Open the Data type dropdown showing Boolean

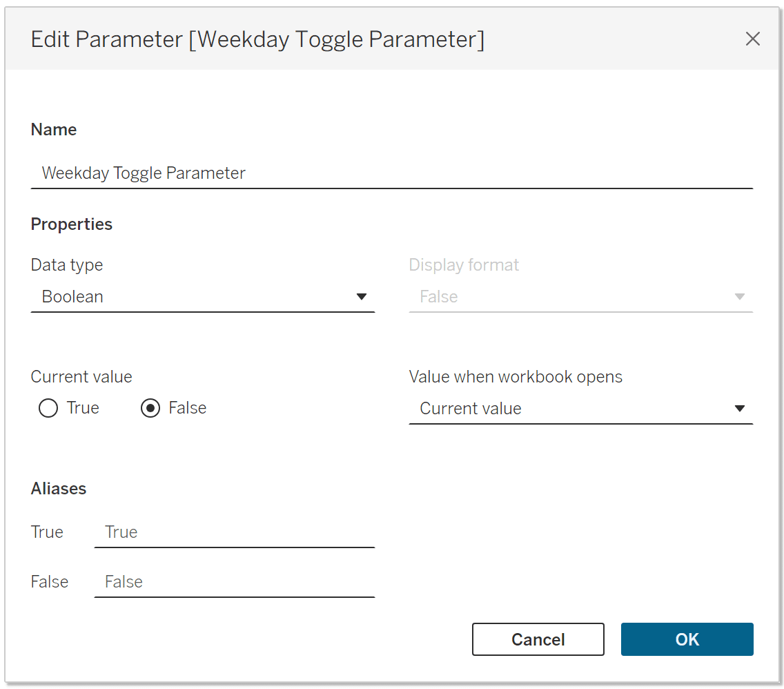point(202,297)
